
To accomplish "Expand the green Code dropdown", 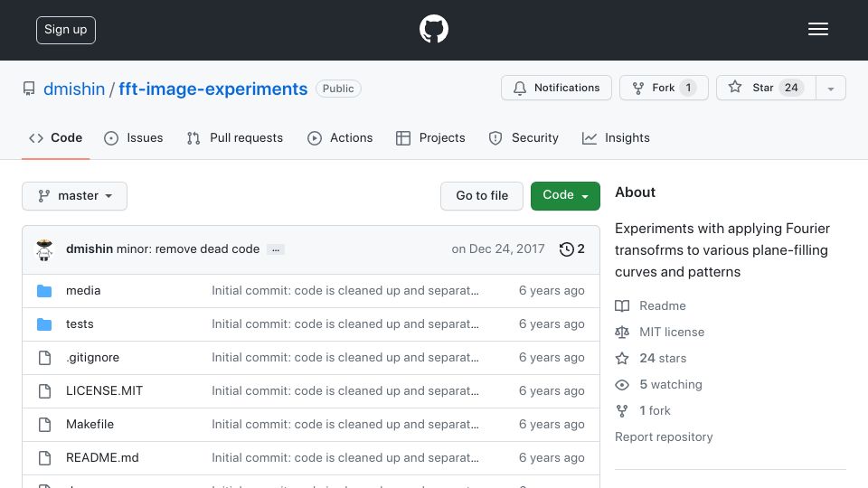I will pyautogui.click(x=565, y=196).
